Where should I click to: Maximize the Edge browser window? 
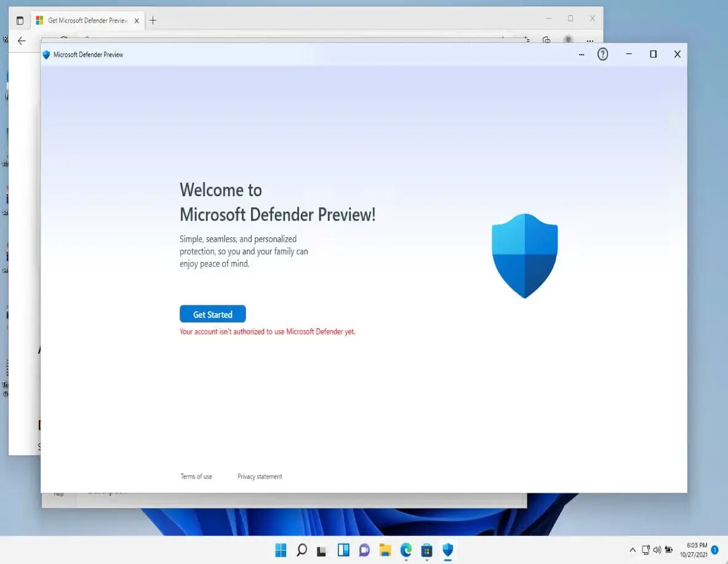(570, 18)
